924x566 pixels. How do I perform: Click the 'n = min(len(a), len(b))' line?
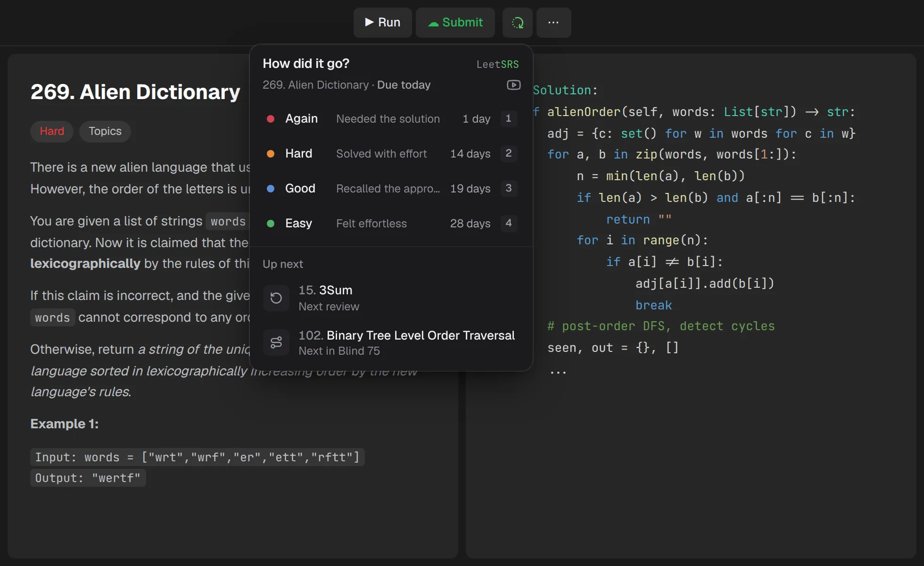point(660,176)
